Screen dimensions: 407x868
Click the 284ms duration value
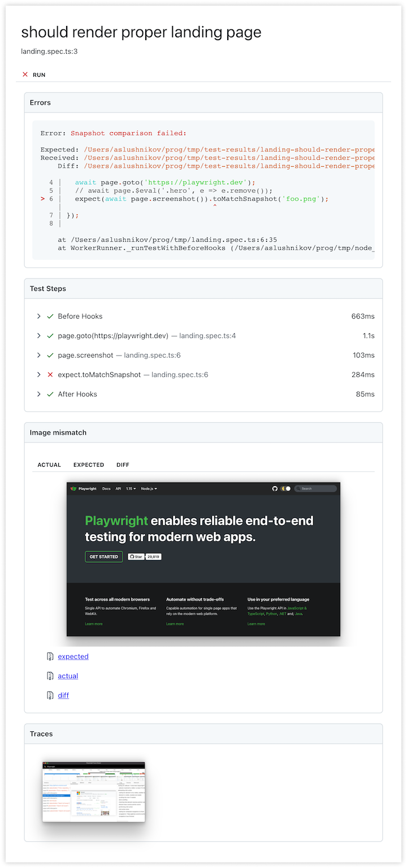363,375
